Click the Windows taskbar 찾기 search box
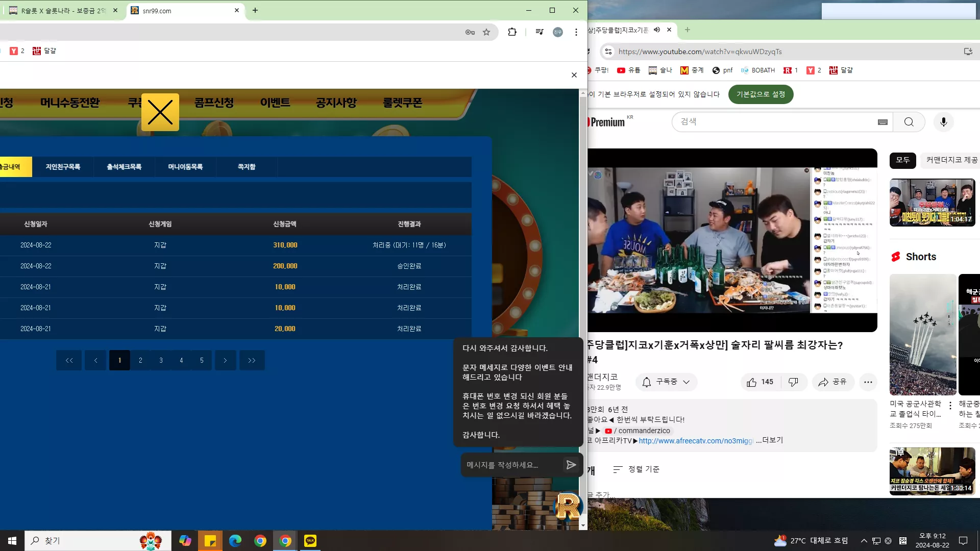 [x=97, y=541]
